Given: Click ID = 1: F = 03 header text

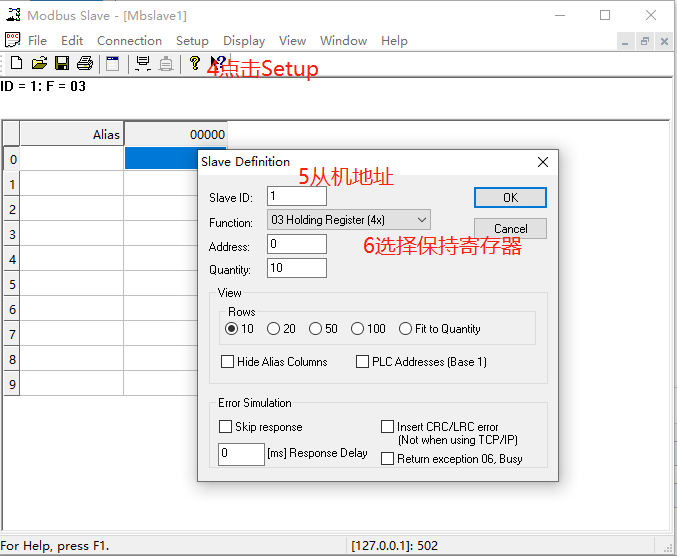Looking at the screenshot, I should point(43,86).
